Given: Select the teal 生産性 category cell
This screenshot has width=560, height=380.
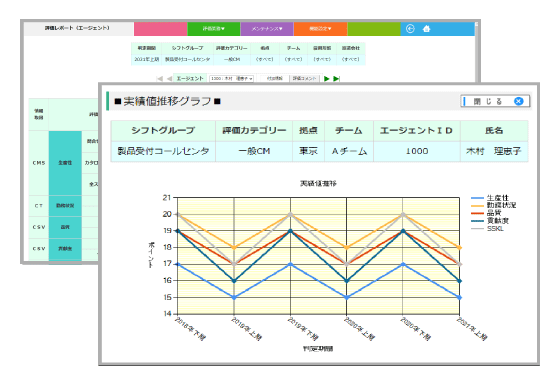Looking at the screenshot, I should pyautogui.click(x=65, y=163).
